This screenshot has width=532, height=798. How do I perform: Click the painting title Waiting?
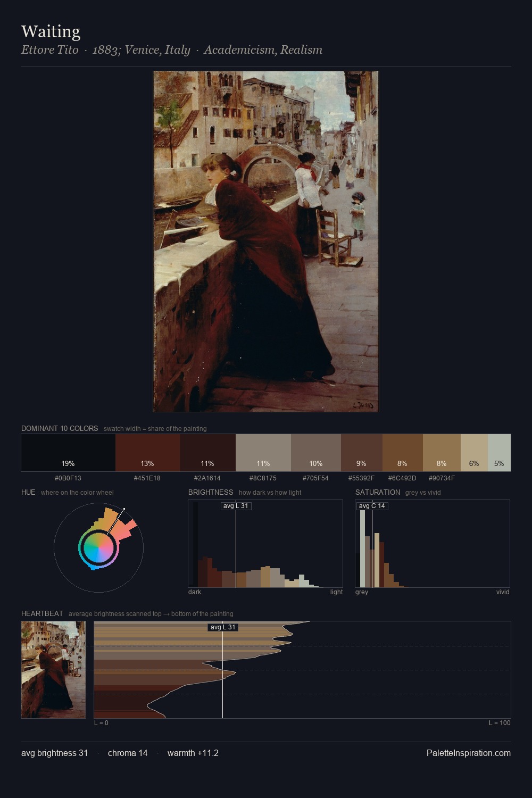[51, 32]
